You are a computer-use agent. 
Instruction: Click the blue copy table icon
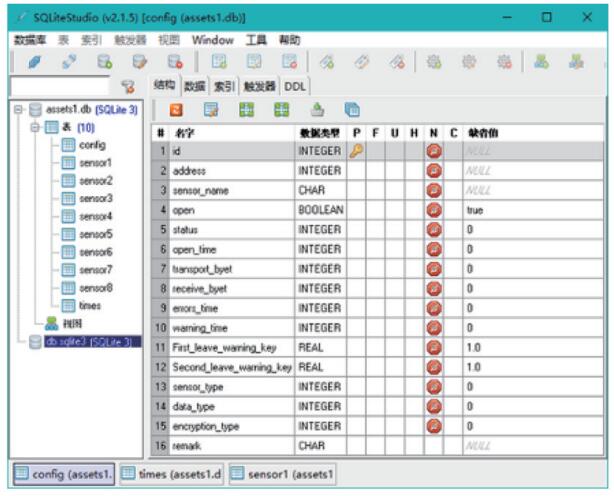[352, 110]
